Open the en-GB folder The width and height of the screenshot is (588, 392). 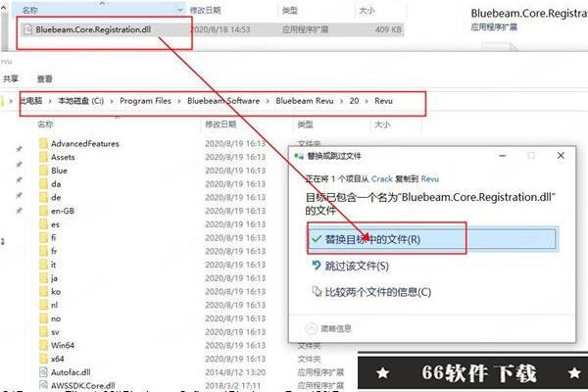pyautogui.click(x=63, y=212)
